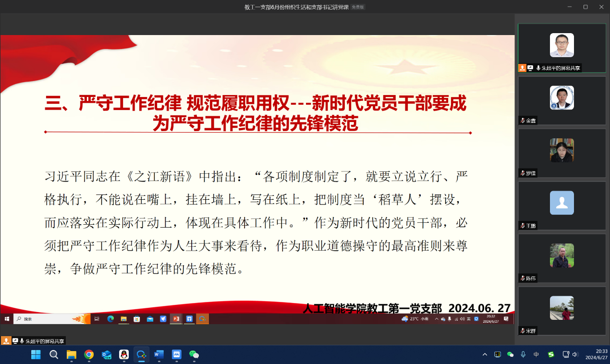
Task: Open WeChat from the pinned taskbar apps
Action: point(194,354)
